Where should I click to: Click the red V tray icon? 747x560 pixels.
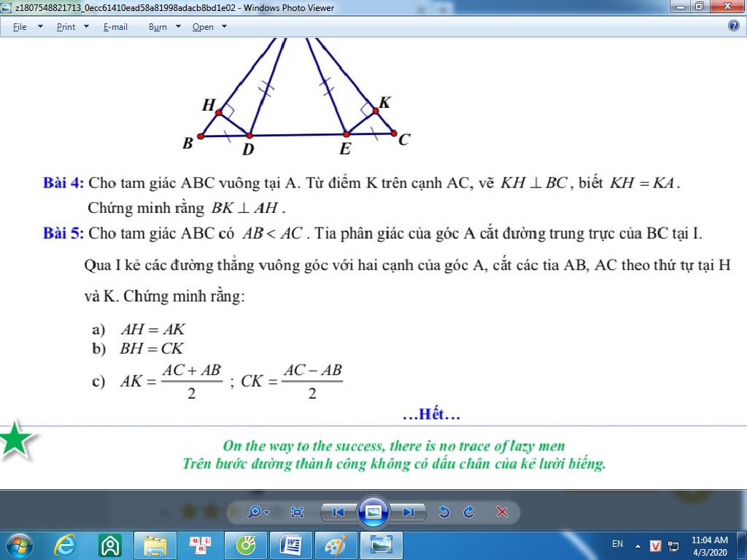pyautogui.click(x=656, y=545)
